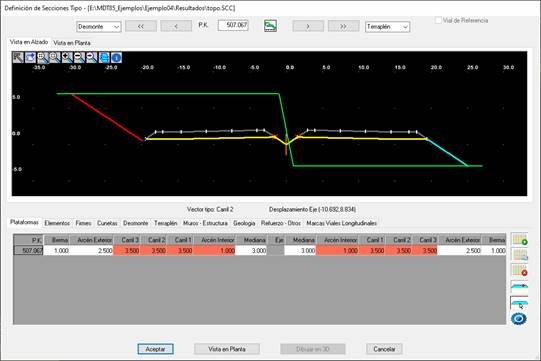This screenshot has width=541, height=361.
Task: Click the P.K. value input field
Action: tap(233, 25)
